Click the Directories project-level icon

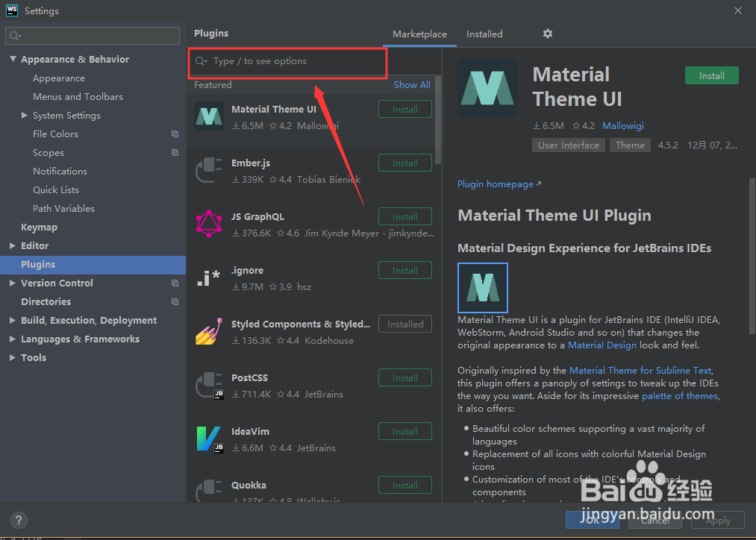pyautogui.click(x=175, y=301)
